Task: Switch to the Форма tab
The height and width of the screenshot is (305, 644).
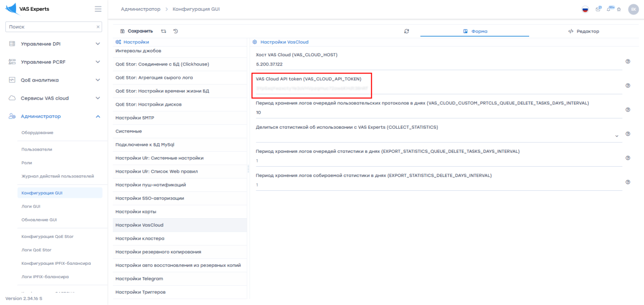Action: (x=475, y=31)
